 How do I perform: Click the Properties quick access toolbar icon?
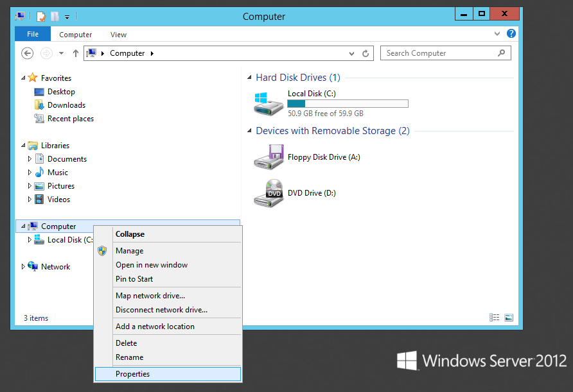pos(41,17)
